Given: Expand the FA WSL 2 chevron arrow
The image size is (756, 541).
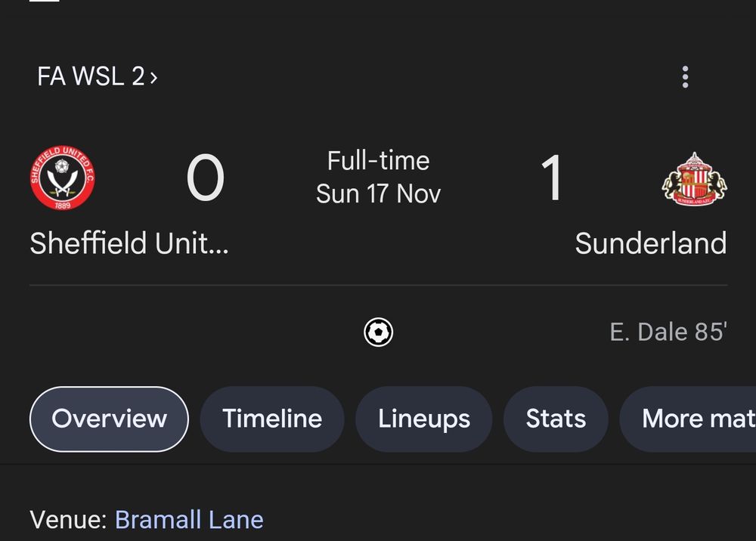Looking at the screenshot, I should tap(153, 77).
